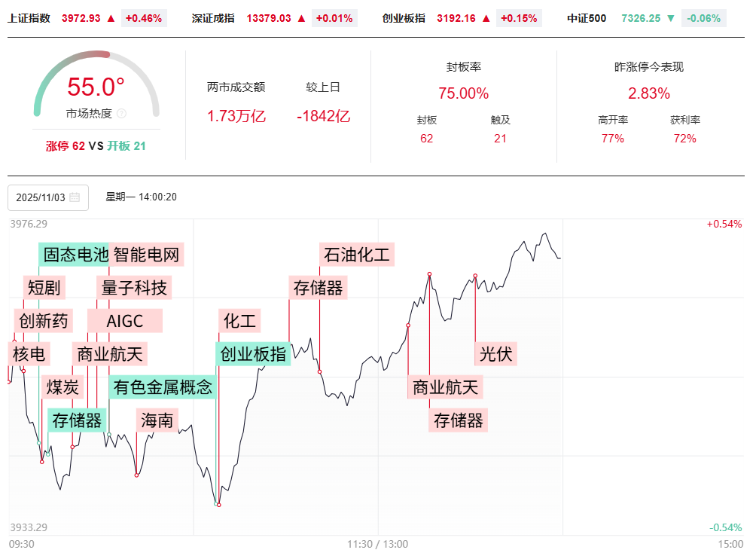Click the 海南 sector label on chart
Screen dimensions: 756x556
point(157,420)
